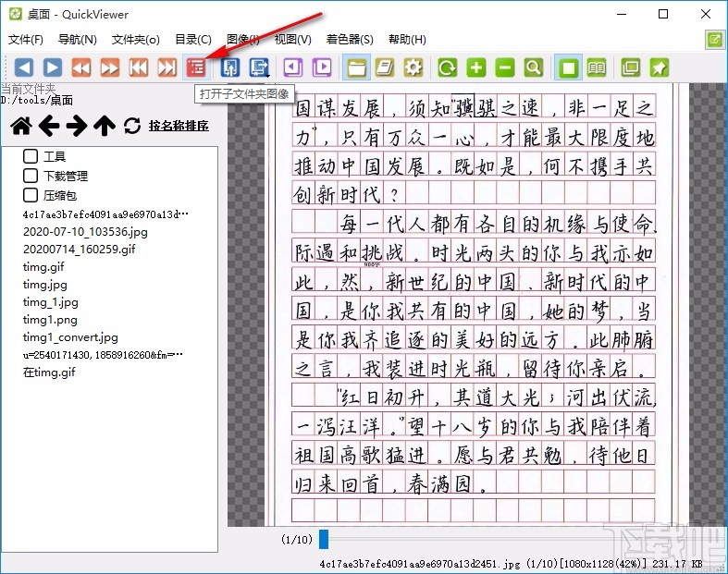The image size is (728, 574).
Task: Open the 目录(C) menu
Action: (193, 40)
